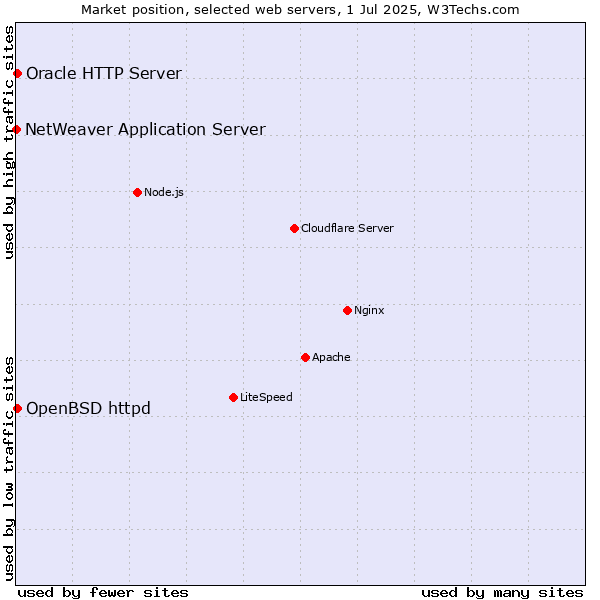Viewport: 600px width, 600px height.
Task: Click the 'Oracle HTTP Server' label
Action: [104, 73]
